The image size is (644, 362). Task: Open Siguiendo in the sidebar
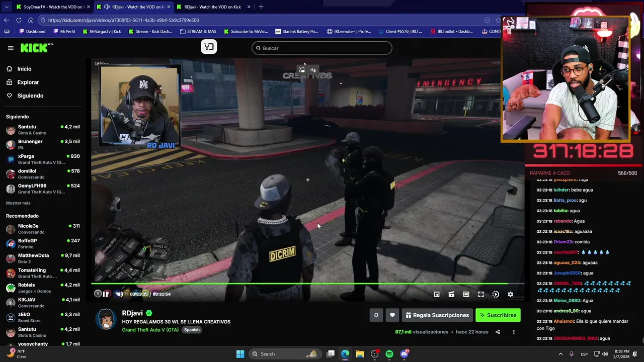click(x=30, y=96)
